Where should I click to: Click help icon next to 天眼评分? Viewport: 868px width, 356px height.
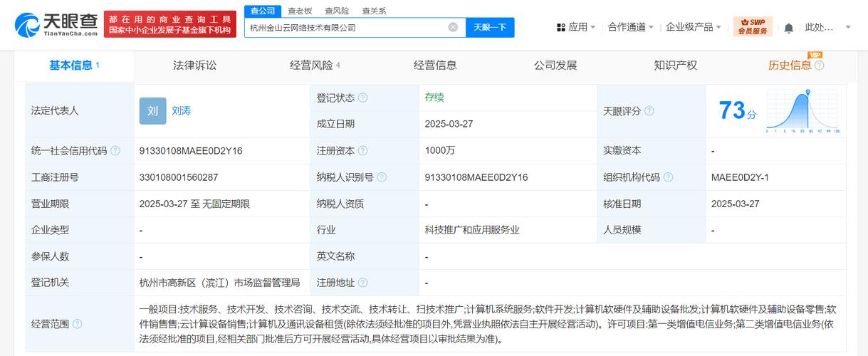pyautogui.click(x=649, y=111)
